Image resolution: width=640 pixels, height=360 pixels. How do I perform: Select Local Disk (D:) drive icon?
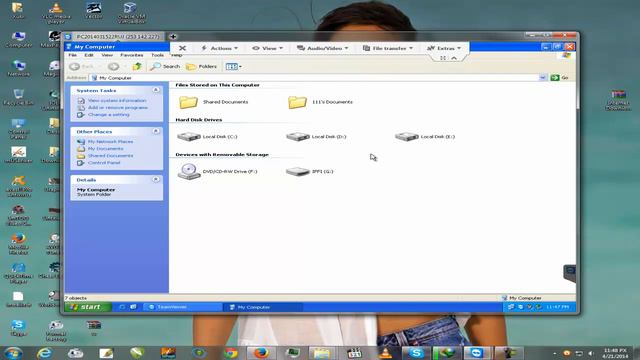[x=298, y=137]
